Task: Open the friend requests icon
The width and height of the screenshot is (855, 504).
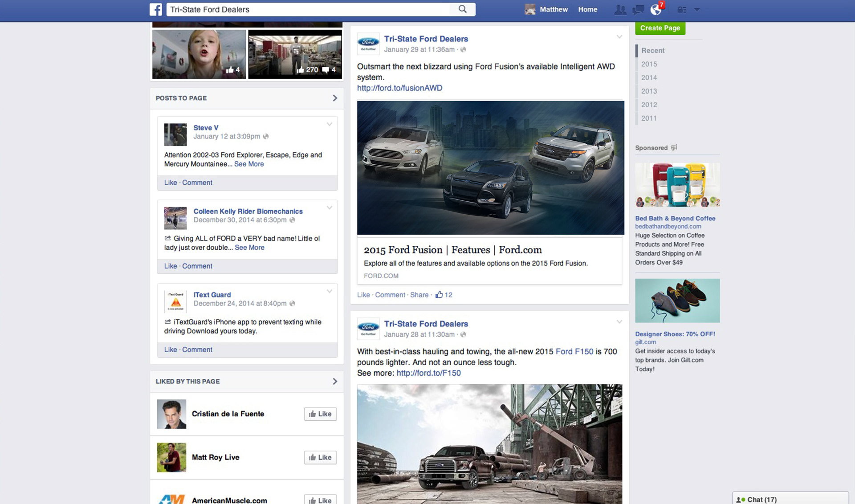Action: tap(620, 9)
